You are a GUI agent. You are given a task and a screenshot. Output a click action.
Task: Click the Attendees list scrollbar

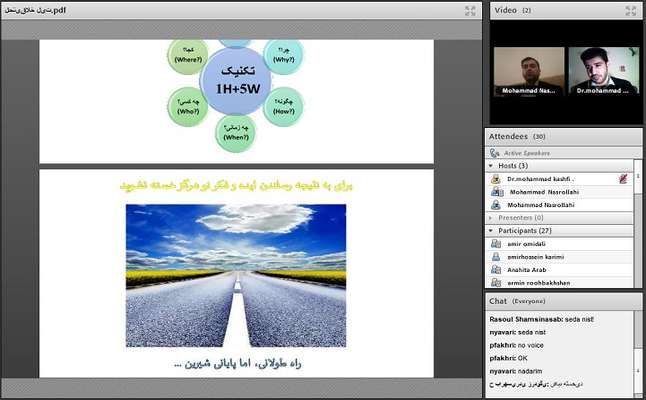pos(637,222)
